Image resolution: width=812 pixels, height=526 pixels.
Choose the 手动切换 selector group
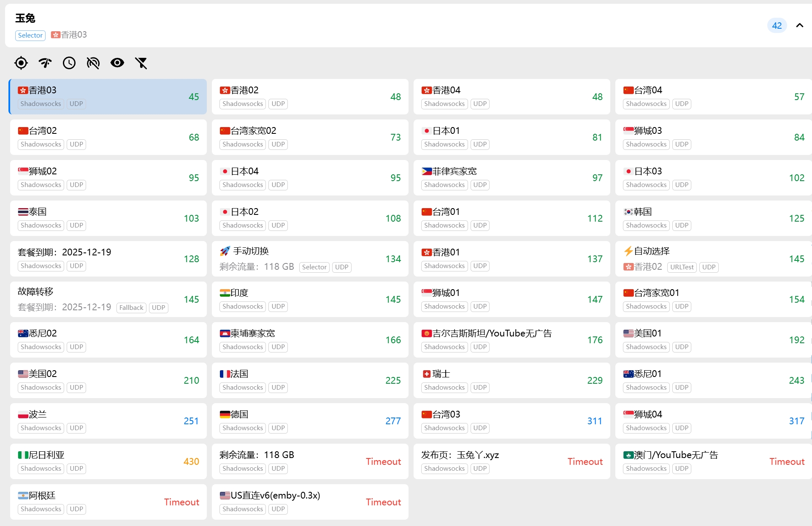click(x=310, y=258)
